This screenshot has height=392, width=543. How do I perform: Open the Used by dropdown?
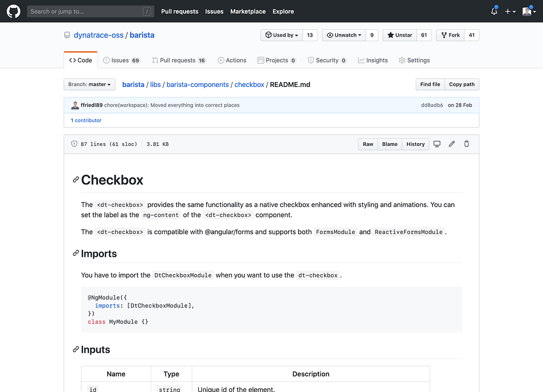point(282,35)
